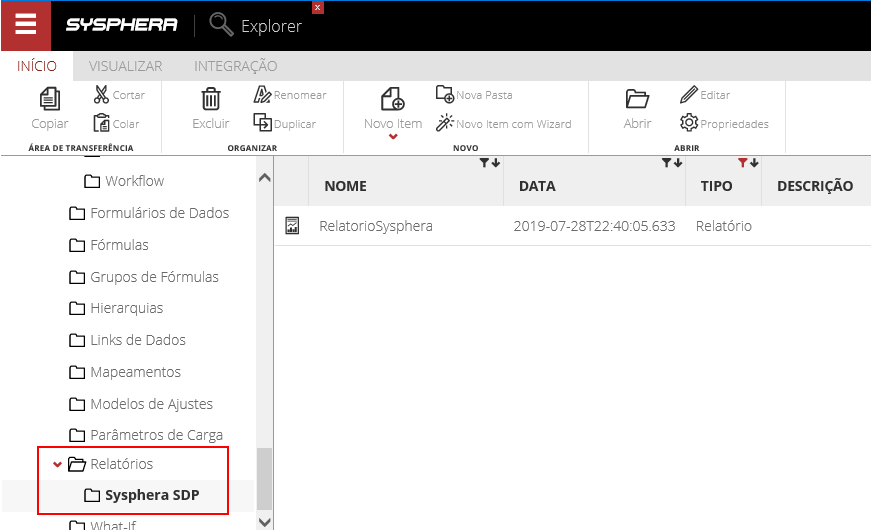Click the Sysphera logo

point(122,25)
